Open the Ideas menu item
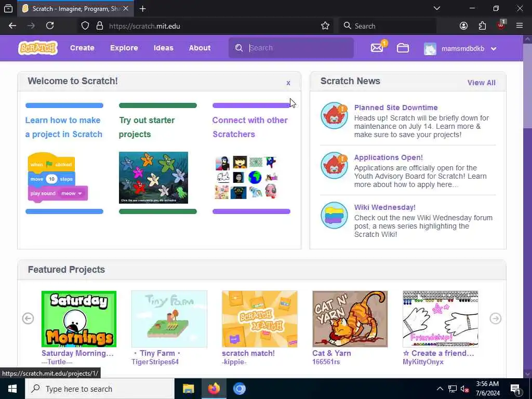 tap(164, 48)
